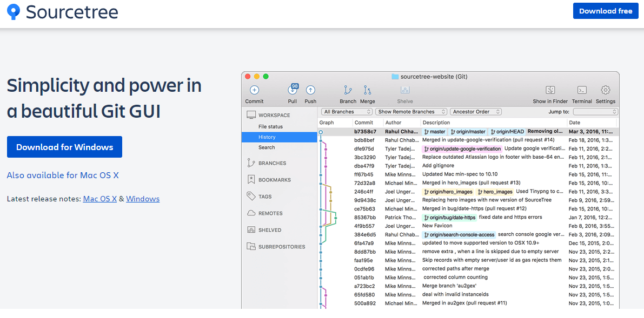Click the Download free button

point(606,11)
